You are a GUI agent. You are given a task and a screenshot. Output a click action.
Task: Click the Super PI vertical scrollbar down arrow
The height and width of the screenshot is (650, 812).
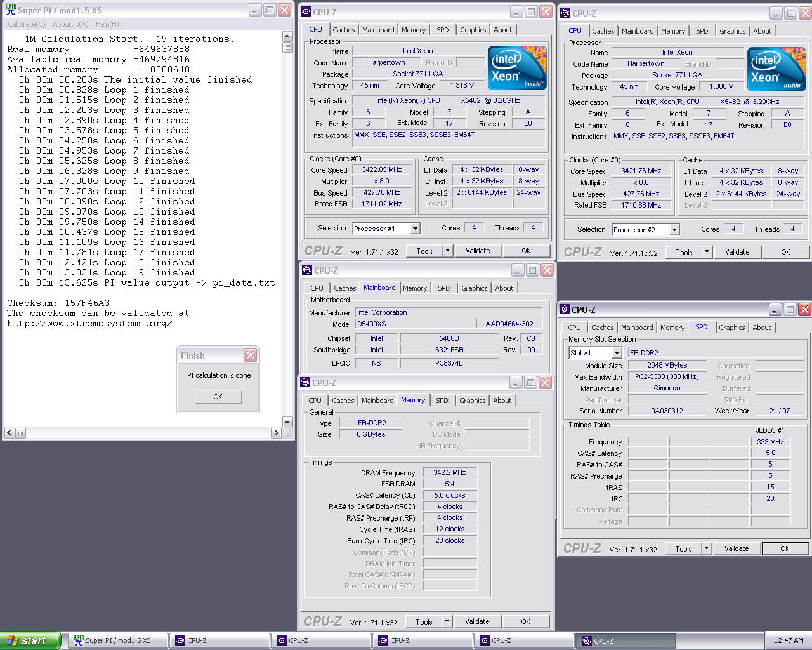287,422
